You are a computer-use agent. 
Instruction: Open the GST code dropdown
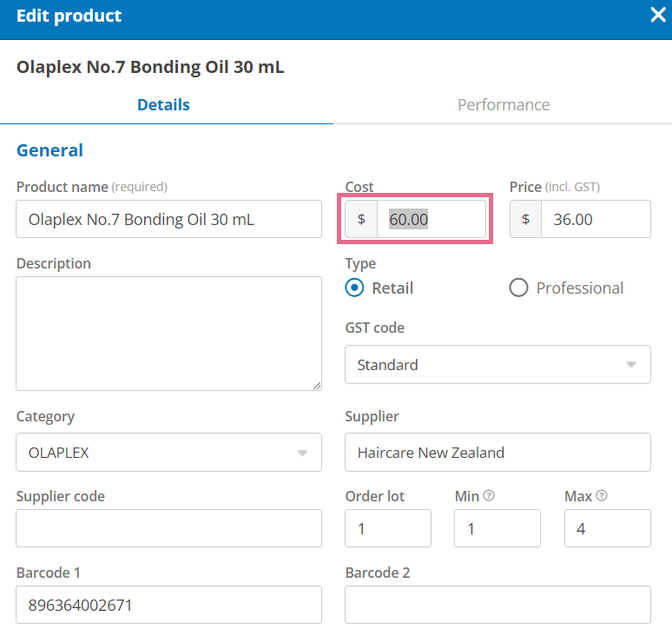497,365
